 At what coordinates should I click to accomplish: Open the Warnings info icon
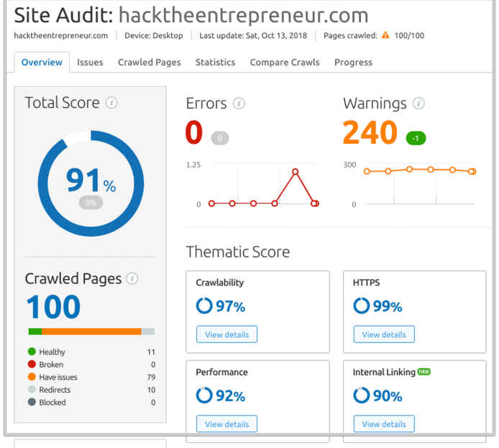pos(418,104)
